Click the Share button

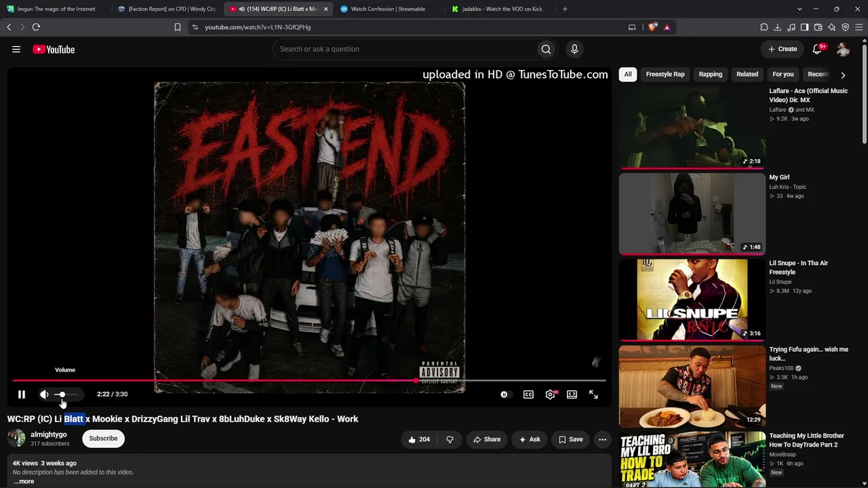(486, 439)
